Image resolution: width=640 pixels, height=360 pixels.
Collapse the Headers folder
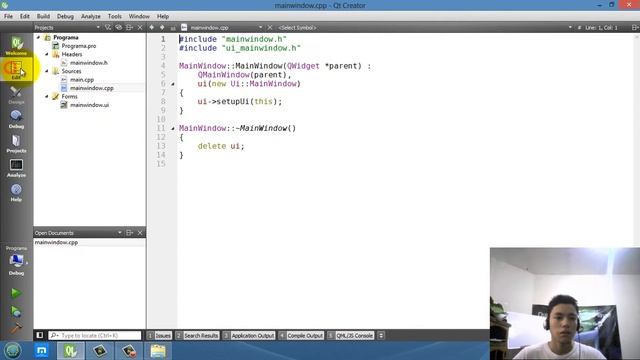pos(47,54)
